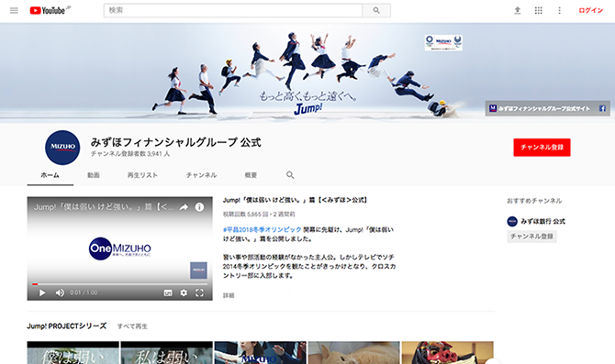
Task: Search within channel magnifier icon
Action: point(290,175)
